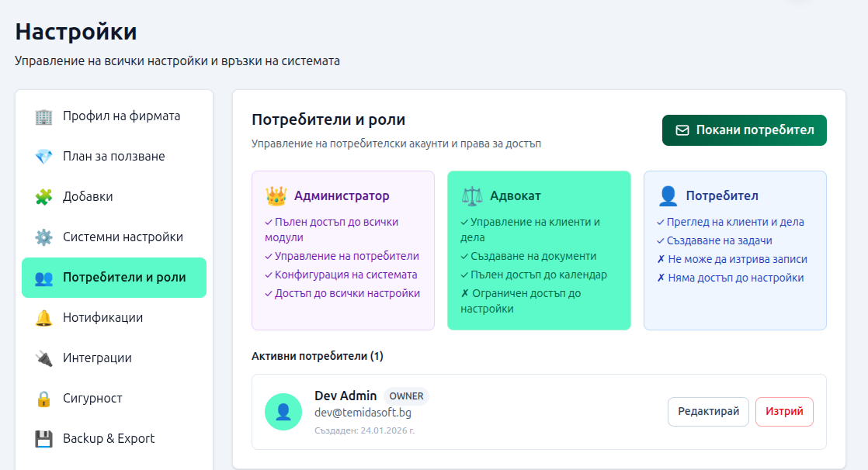This screenshot has width=868, height=470.
Task: Click the people icon beside Потребители и роли
Action: click(x=43, y=278)
